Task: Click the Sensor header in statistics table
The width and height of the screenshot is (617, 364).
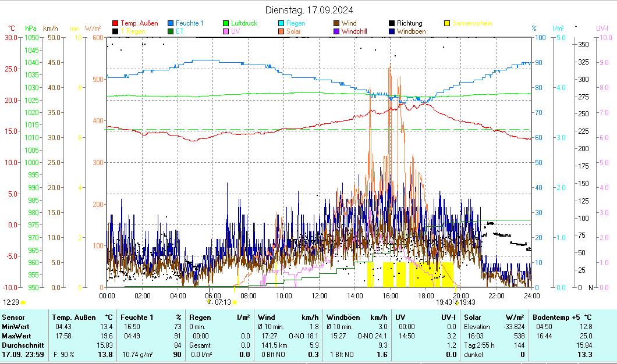Action: coord(13,317)
